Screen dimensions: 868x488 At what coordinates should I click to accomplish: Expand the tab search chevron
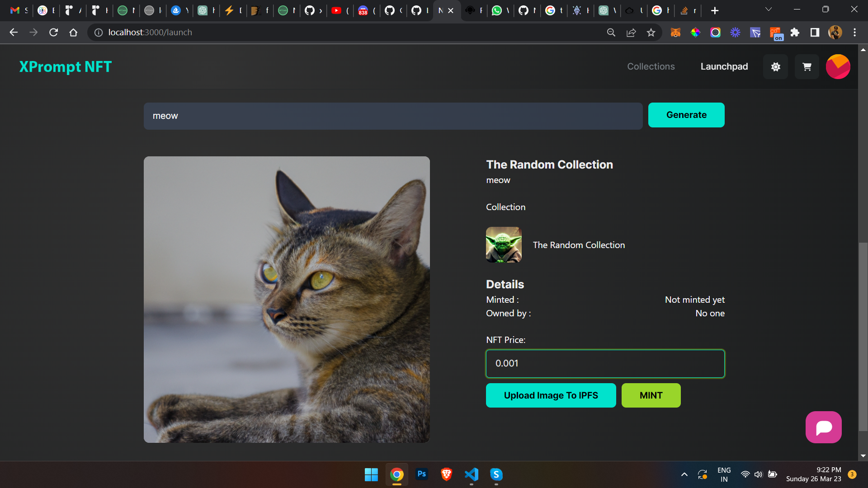tap(768, 9)
